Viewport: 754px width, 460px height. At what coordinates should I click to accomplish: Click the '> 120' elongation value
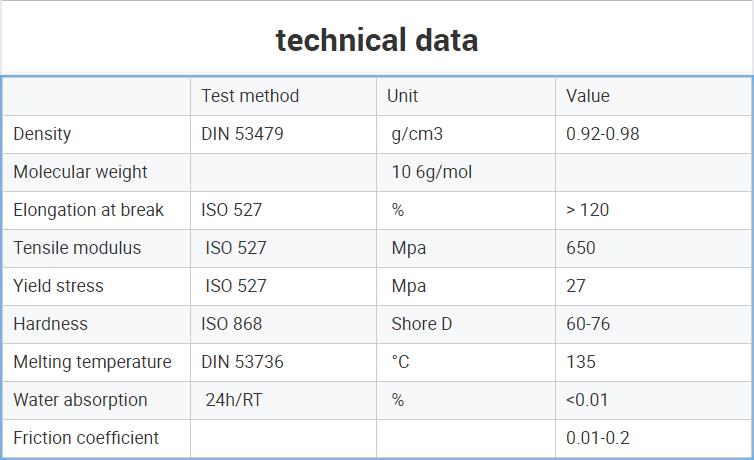coord(588,210)
